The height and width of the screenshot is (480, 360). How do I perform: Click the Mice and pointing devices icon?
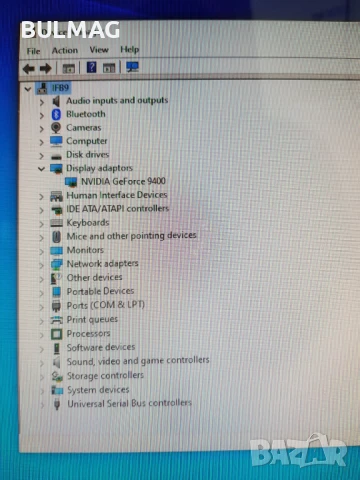pyautogui.click(x=56, y=237)
